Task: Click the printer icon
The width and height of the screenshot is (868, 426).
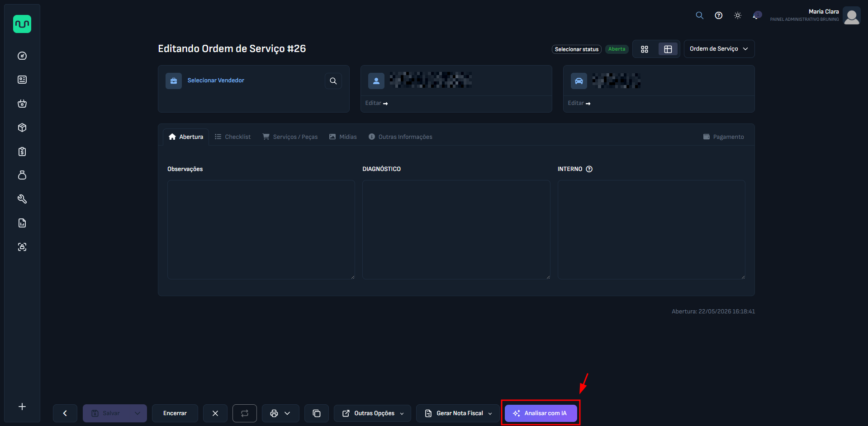Action: (x=274, y=413)
